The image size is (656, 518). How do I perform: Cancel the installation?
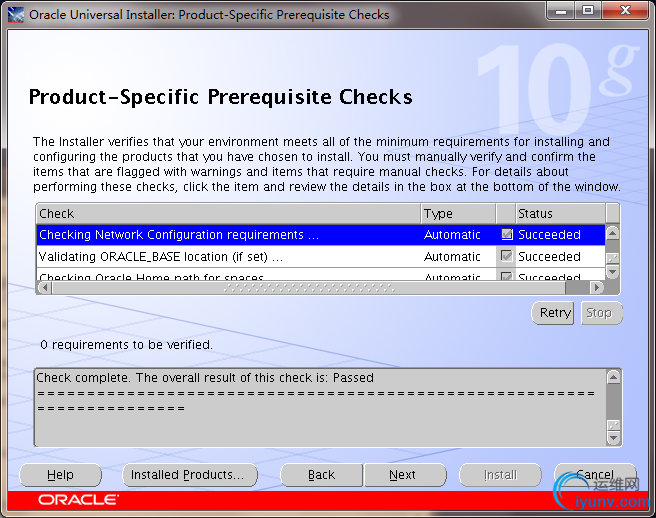pos(595,475)
